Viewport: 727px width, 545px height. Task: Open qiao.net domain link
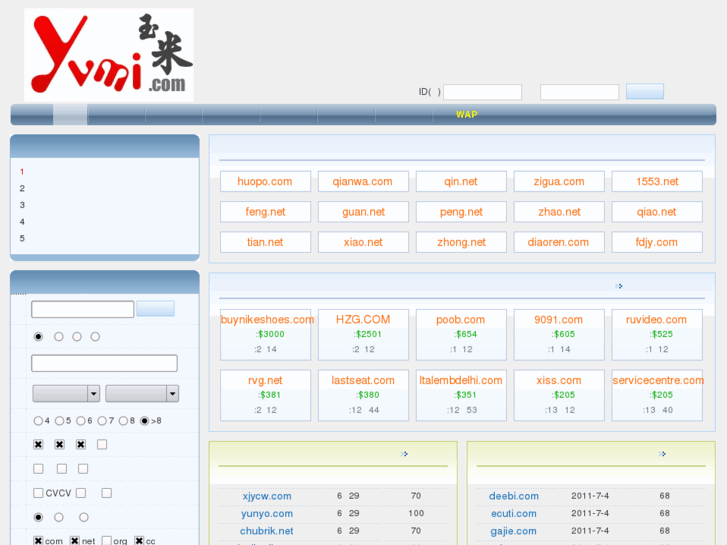coord(657,212)
